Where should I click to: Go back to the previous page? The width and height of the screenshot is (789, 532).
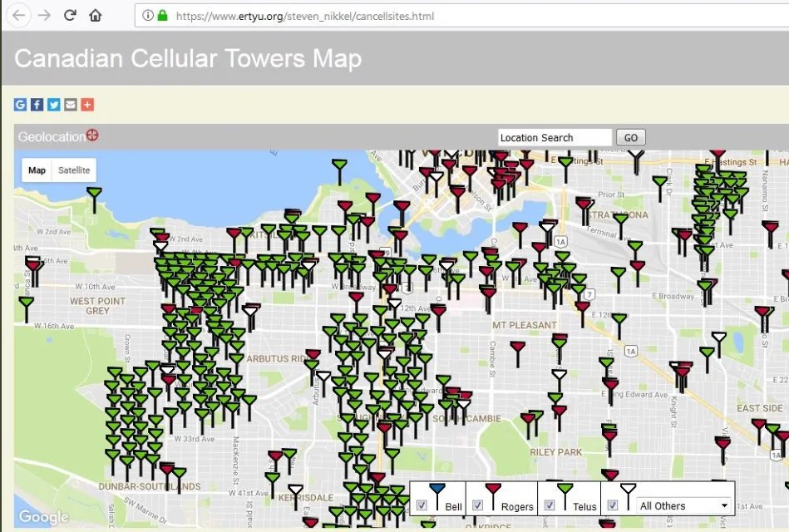18,16
